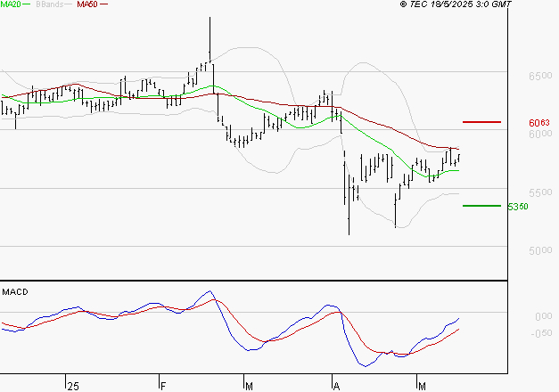Click the red 6063 resistance value
559x392 pixels.
[x=538, y=123]
